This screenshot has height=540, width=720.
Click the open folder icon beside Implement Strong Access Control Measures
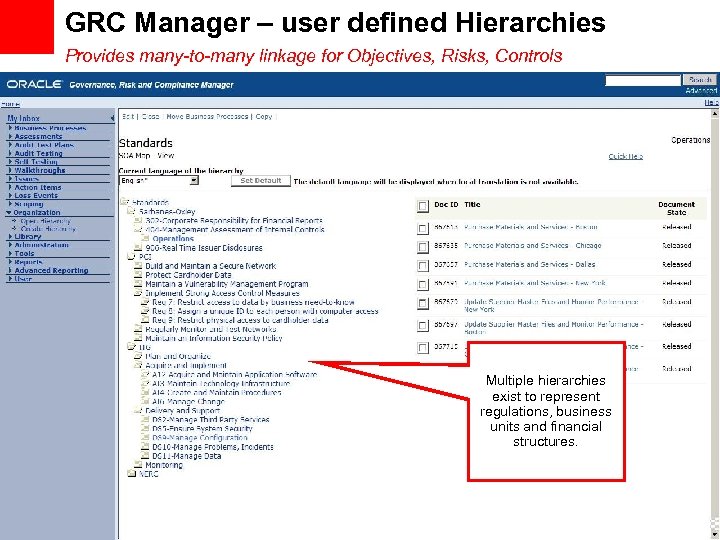pyautogui.click(x=138, y=292)
